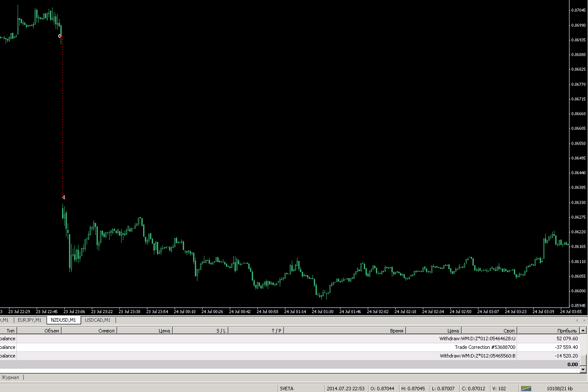
Task: Click the 2014.07.23 22:53 timestamp in status bar
Action: click(x=346, y=389)
